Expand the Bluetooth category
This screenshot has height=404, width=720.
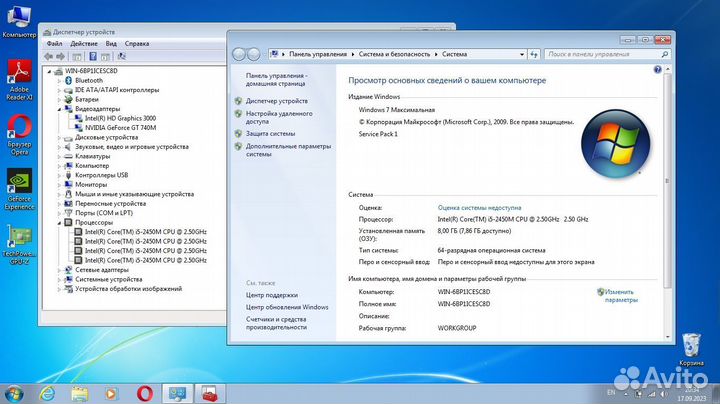[59, 80]
